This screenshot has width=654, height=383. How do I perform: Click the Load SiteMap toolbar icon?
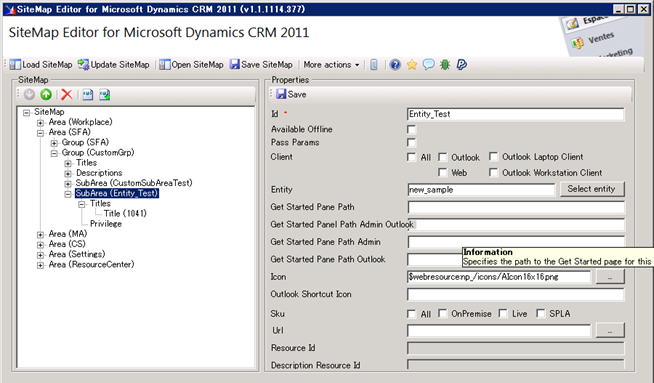pos(15,65)
